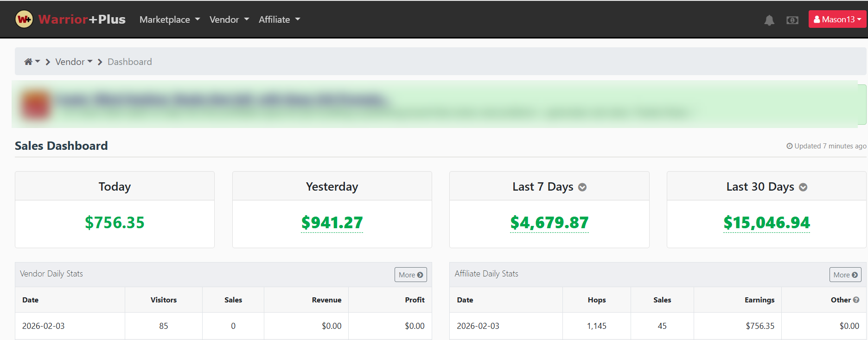Click the home icon in breadcrumb
The width and height of the screenshot is (868, 340).
[28, 62]
